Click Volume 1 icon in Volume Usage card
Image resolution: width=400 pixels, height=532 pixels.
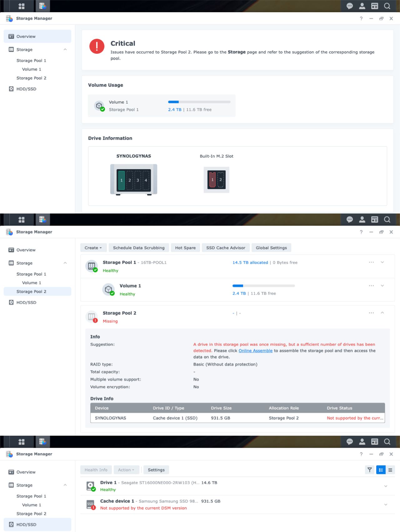100,106
